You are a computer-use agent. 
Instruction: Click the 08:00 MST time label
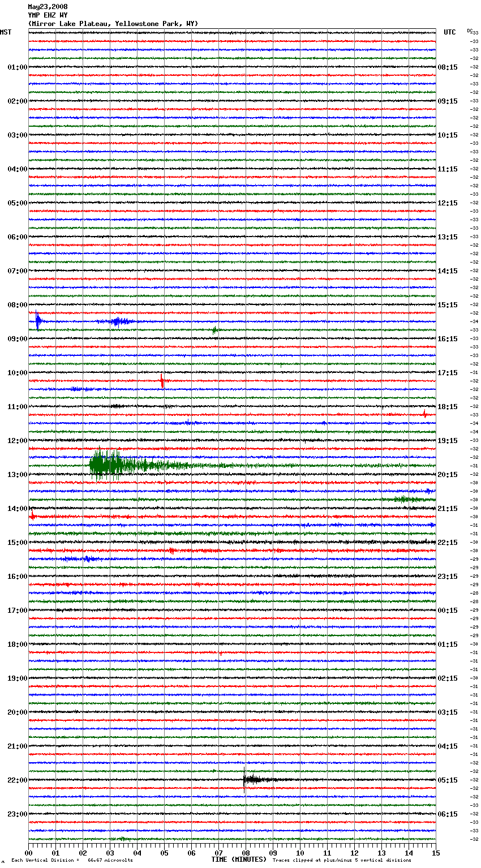click(17, 305)
